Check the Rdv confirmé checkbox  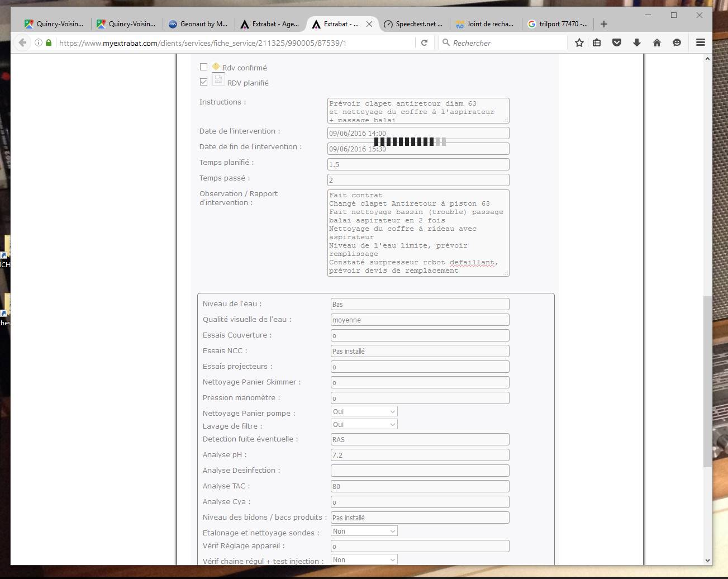tap(204, 67)
